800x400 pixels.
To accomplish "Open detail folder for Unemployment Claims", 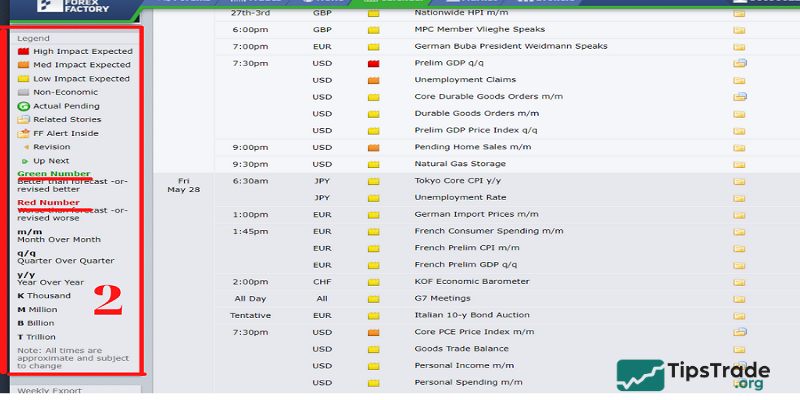I will coord(740,80).
